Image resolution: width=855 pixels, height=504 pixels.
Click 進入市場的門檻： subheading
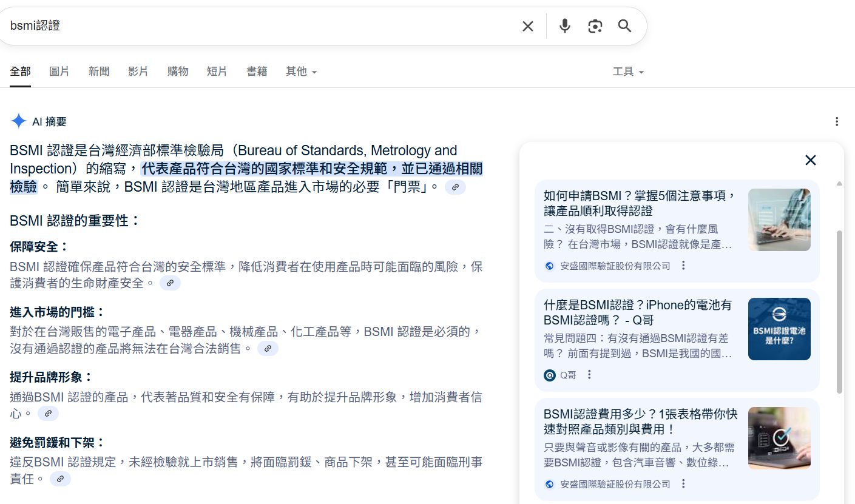pos(58,312)
